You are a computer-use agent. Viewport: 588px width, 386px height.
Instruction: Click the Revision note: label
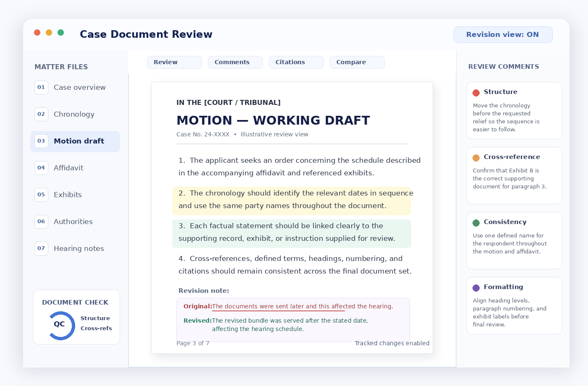click(x=204, y=291)
